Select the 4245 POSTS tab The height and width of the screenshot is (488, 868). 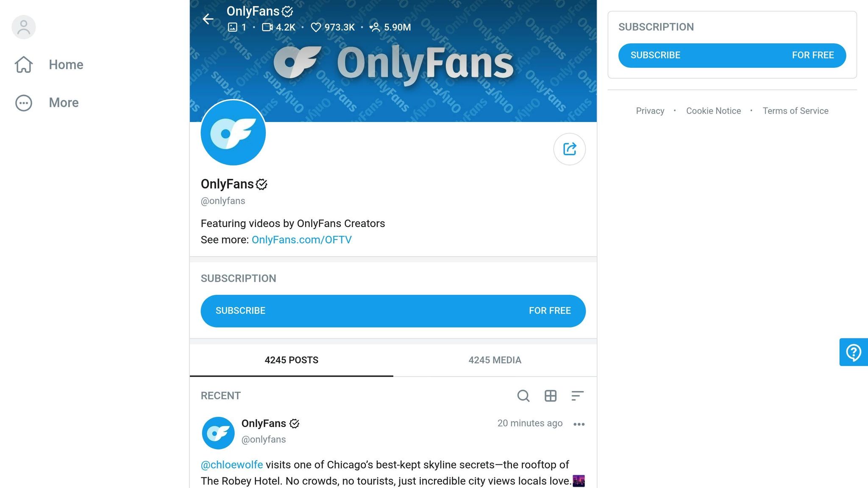(x=291, y=360)
